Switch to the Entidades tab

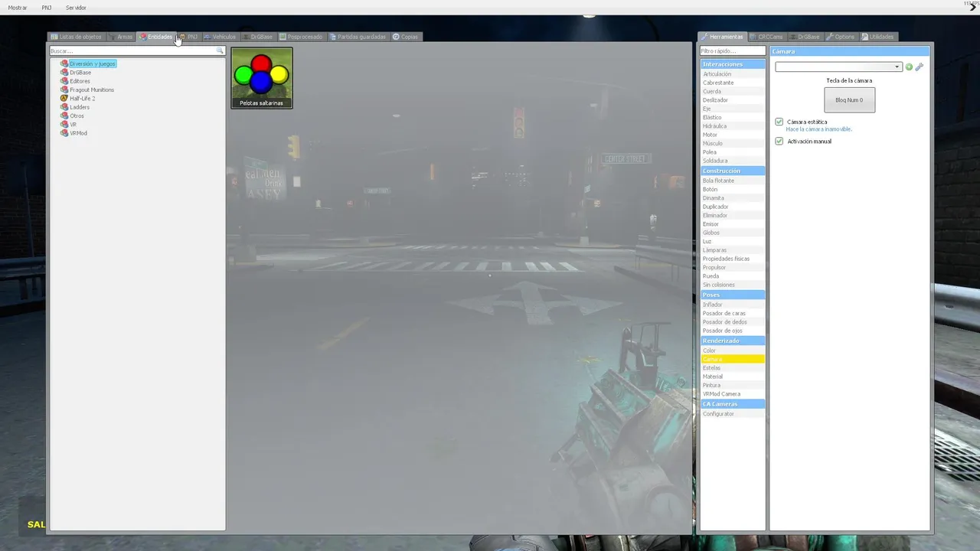tap(156, 37)
